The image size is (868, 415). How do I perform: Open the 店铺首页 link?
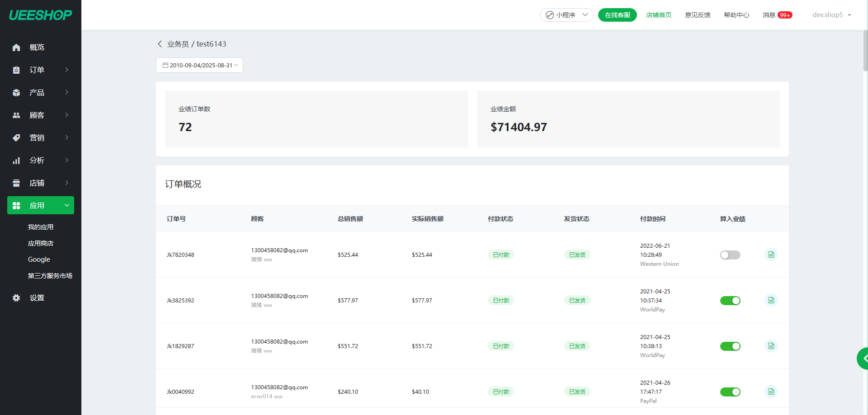coord(658,15)
